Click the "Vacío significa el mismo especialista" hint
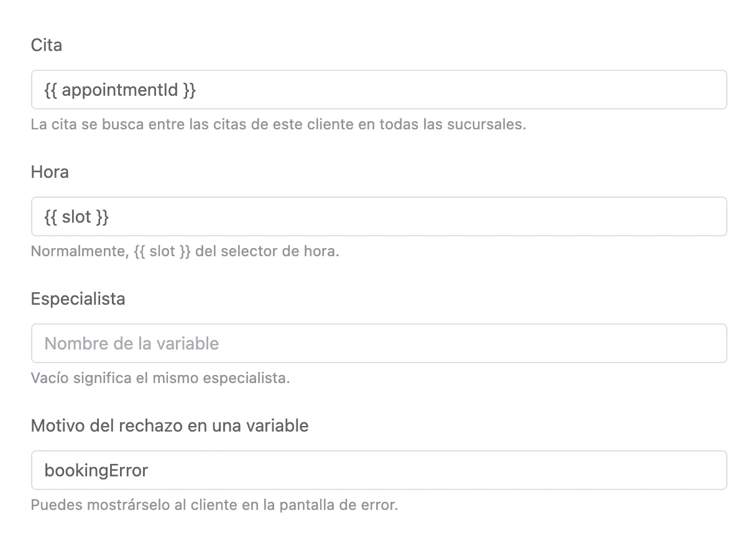The image size is (756, 546). click(x=160, y=378)
